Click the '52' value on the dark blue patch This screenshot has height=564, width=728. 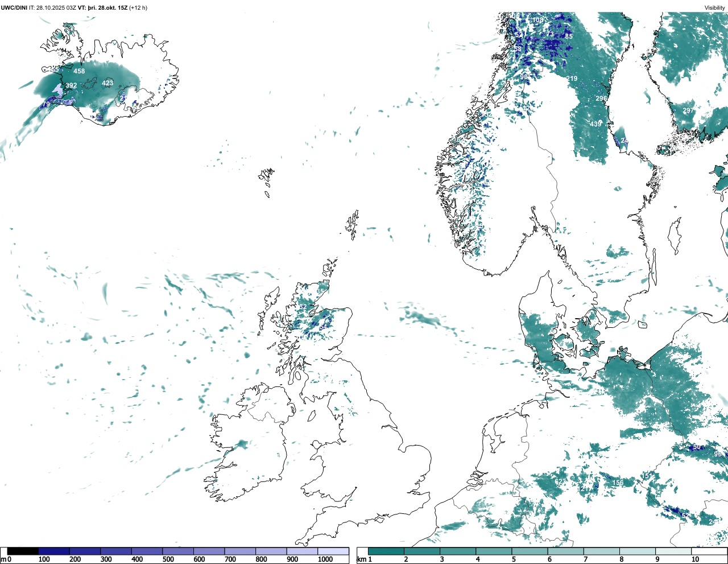point(685,516)
